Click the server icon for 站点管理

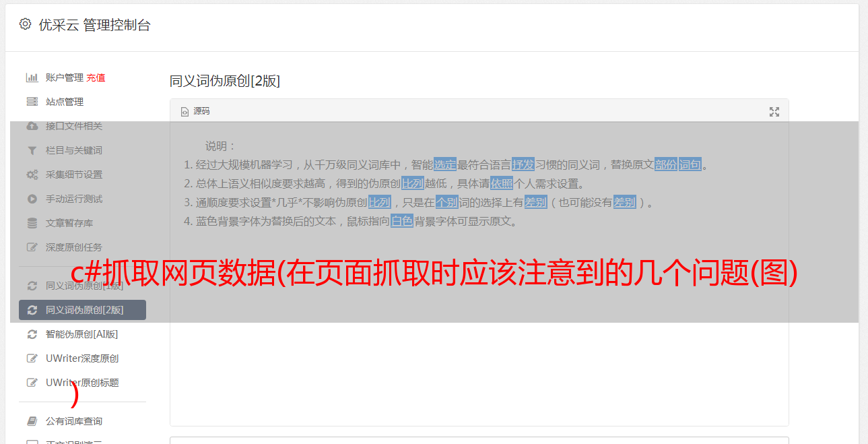32,102
